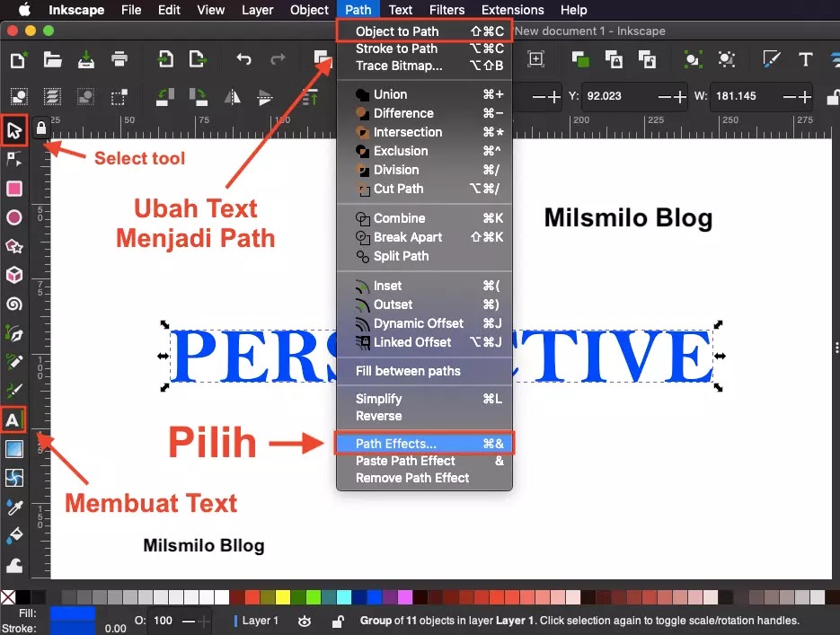Open the Apple menu
Viewport: 840px width, 635px height.
point(24,10)
